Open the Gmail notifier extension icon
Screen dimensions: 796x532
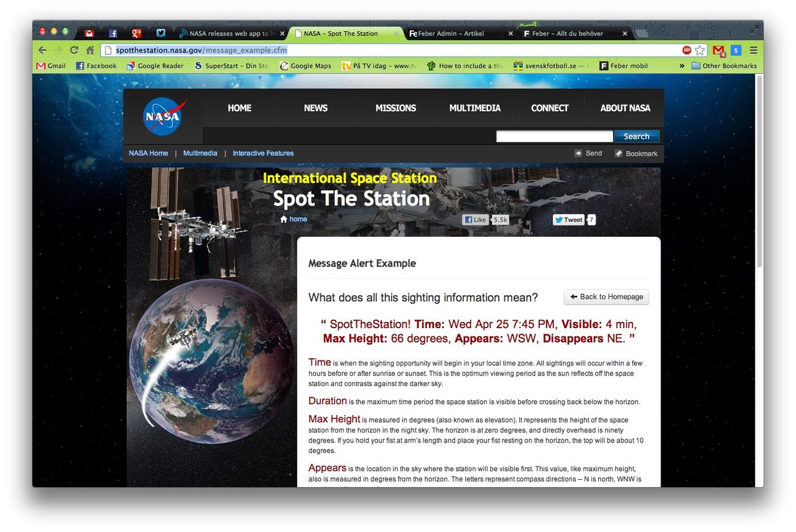[x=718, y=50]
